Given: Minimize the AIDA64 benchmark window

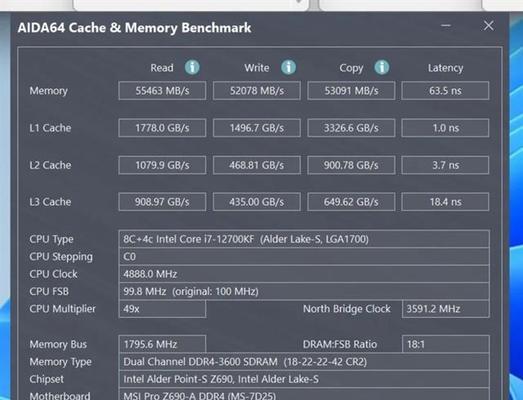Looking at the screenshot, I should [446, 26].
